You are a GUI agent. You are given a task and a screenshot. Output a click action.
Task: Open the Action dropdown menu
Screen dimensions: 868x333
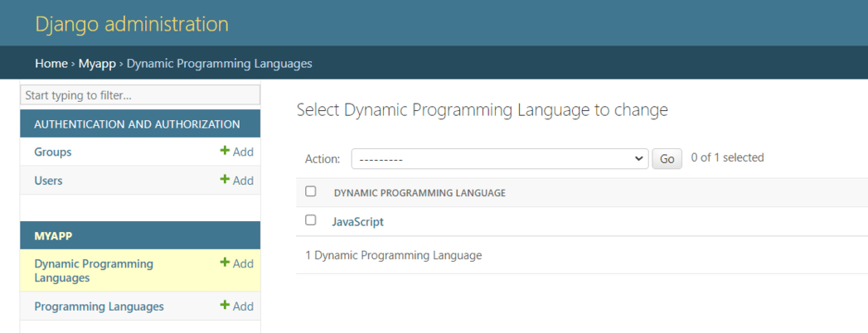pos(499,158)
